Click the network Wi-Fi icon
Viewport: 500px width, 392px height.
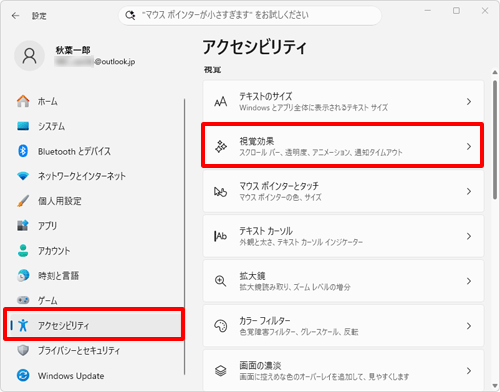point(23,176)
